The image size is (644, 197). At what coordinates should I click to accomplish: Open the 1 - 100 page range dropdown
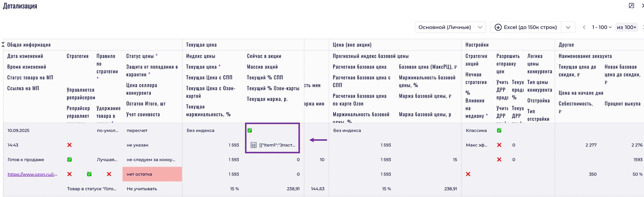coord(602,27)
